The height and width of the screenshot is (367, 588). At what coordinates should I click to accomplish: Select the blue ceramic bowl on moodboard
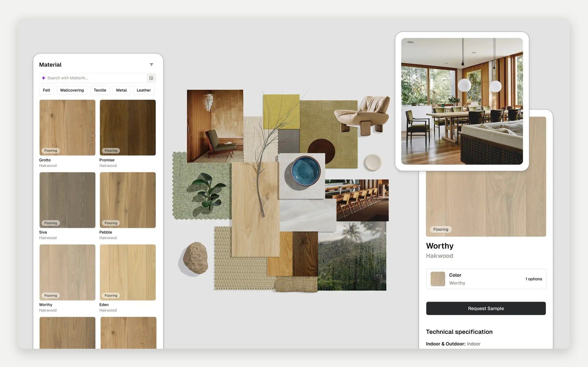(x=306, y=171)
